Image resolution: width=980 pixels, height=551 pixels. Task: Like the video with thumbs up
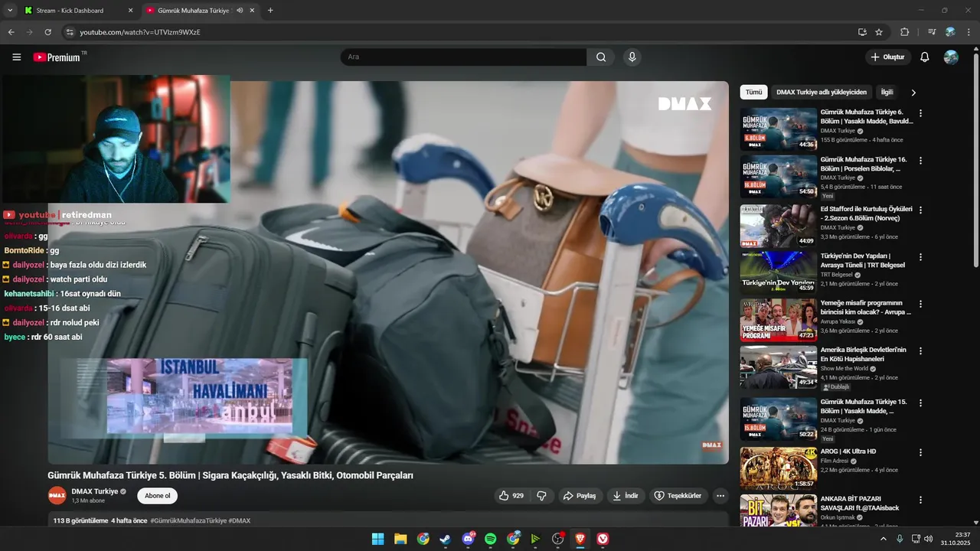511,496
